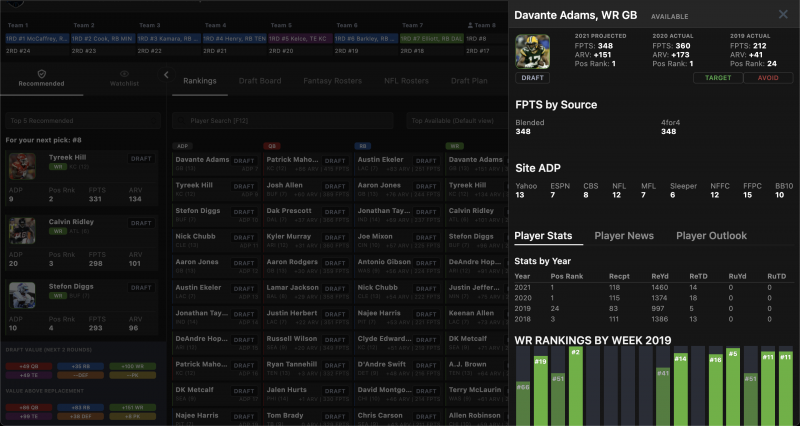The image size is (800, 426).
Task: Select the +49 TE draft value swatch
Action: 29,375
